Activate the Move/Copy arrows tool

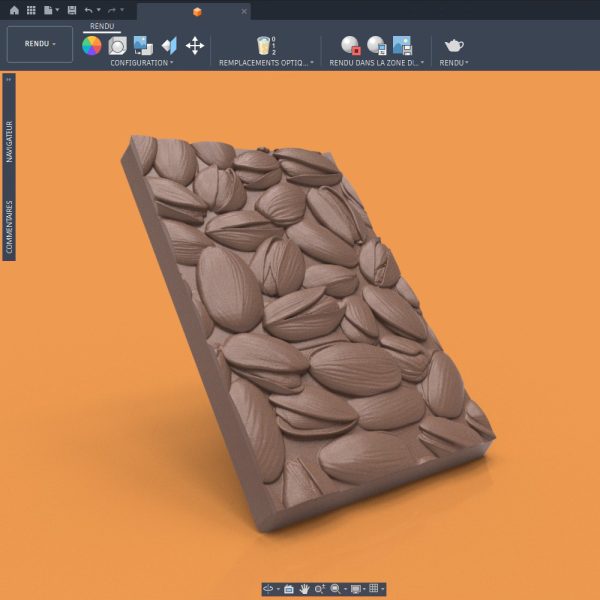coord(195,46)
